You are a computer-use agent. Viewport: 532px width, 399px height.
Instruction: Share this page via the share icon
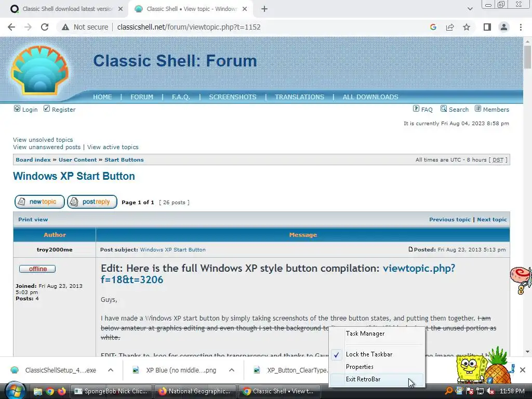click(x=450, y=27)
